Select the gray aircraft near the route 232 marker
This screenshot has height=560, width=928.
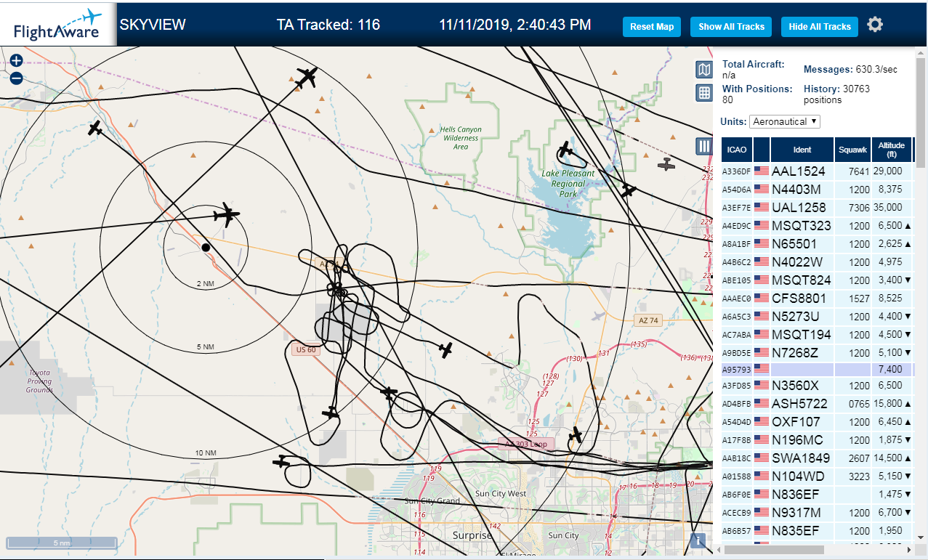[x=666, y=164]
